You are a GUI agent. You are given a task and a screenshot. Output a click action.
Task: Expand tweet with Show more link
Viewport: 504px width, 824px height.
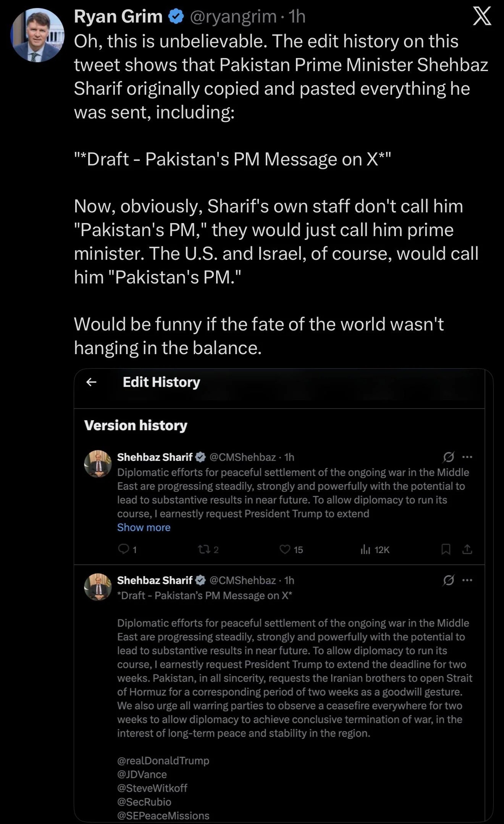click(144, 527)
